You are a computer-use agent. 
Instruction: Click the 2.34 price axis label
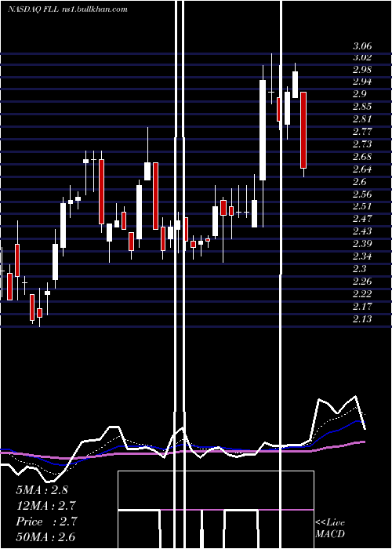362,256
